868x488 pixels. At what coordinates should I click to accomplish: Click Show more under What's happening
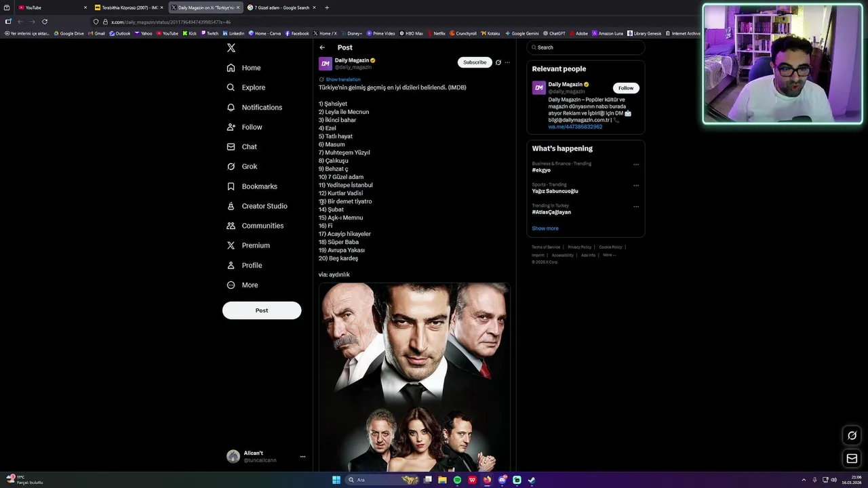pos(545,228)
